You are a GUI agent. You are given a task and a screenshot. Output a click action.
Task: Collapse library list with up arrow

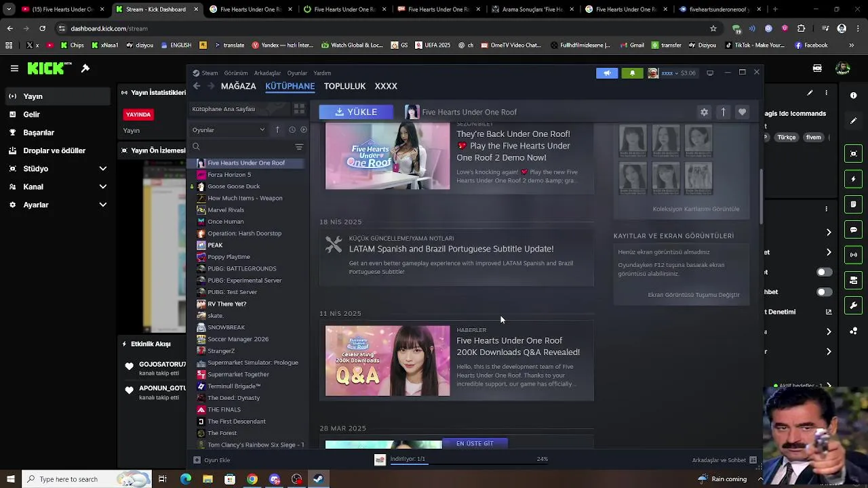click(x=277, y=129)
